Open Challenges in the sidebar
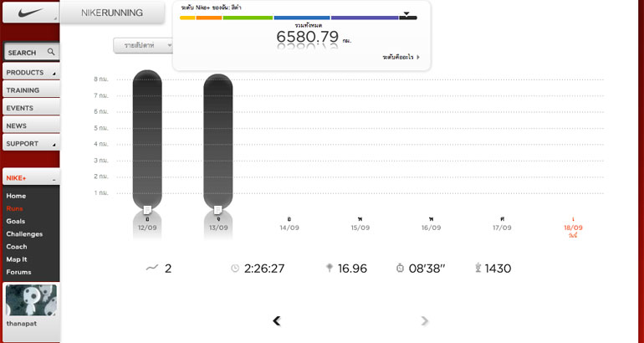This screenshot has width=644, height=343. [24, 234]
